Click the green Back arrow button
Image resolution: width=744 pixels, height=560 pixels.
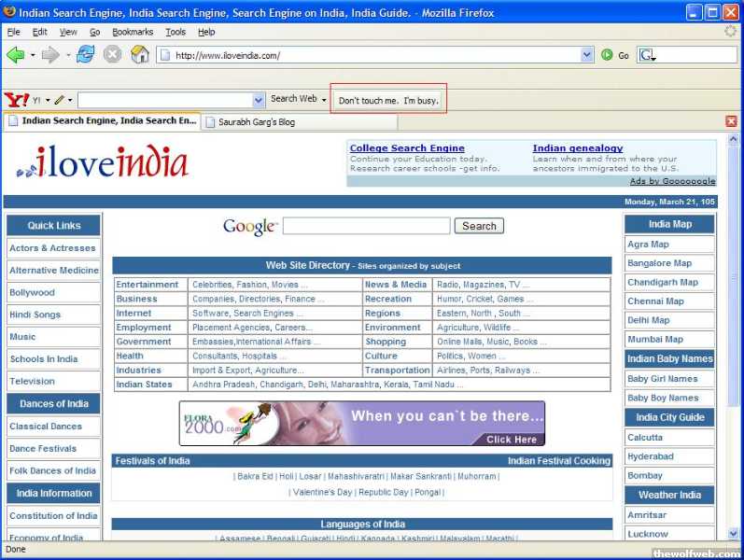[x=15, y=55]
